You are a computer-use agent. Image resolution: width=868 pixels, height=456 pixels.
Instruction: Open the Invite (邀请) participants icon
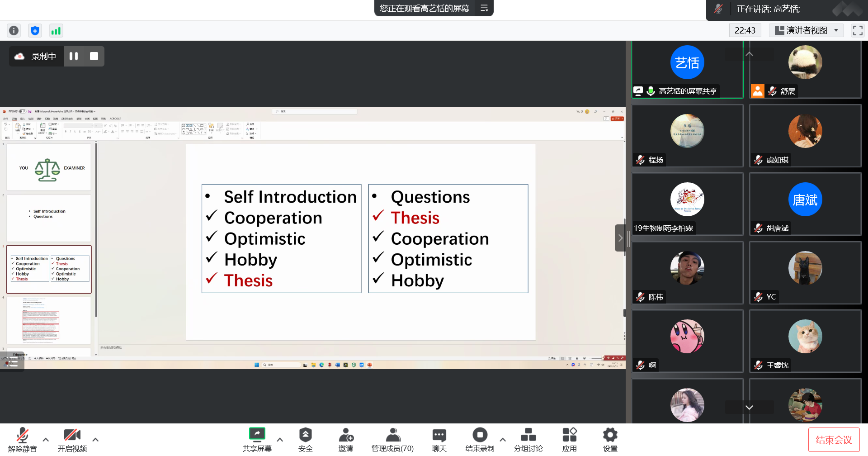point(346,439)
